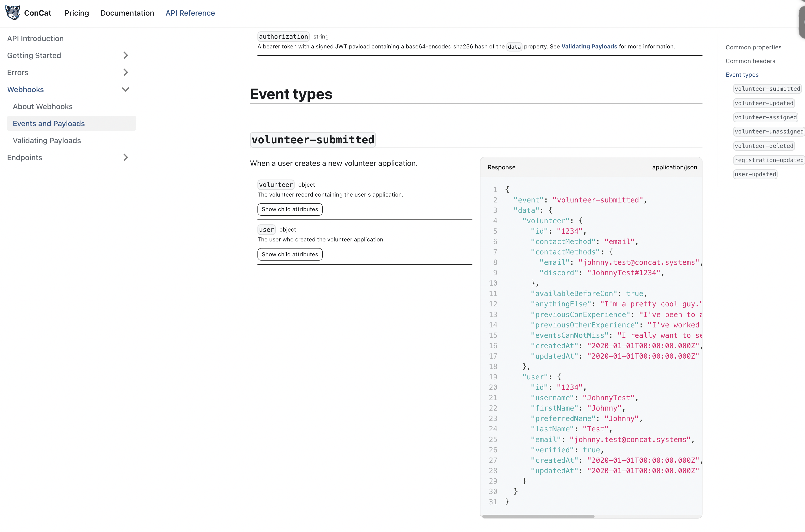Jump to user-updated in page outline
The width and height of the screenshot is (805, 532).
[x=755, y=174]
